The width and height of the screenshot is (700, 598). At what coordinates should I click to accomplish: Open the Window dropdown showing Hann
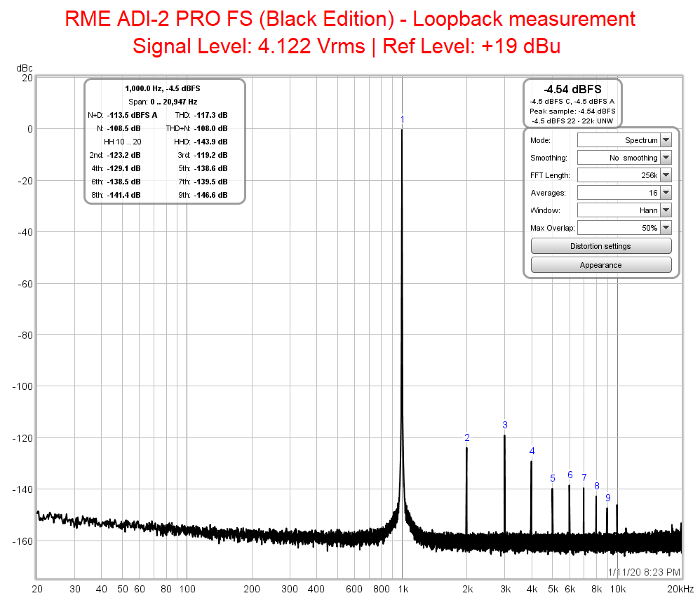coord(624,210)
